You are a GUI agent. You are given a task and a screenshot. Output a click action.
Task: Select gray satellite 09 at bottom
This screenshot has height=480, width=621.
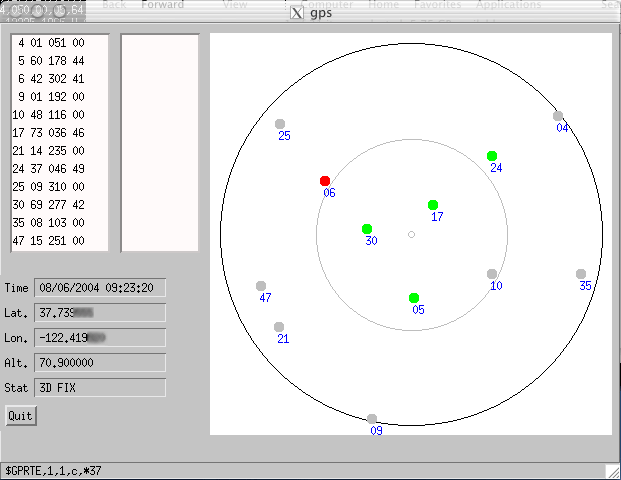pyautogui.click(x=372, y=419)
